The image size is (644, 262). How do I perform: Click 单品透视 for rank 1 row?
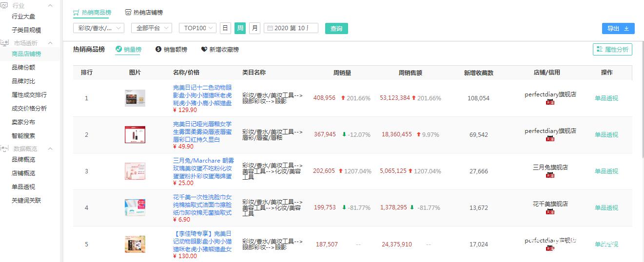[x=606, y=98]
